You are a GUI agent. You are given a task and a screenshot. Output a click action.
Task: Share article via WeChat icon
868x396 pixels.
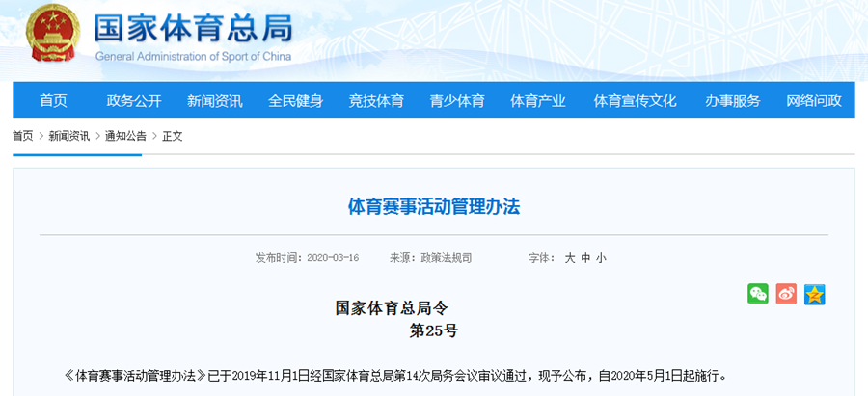pos(758,294)
